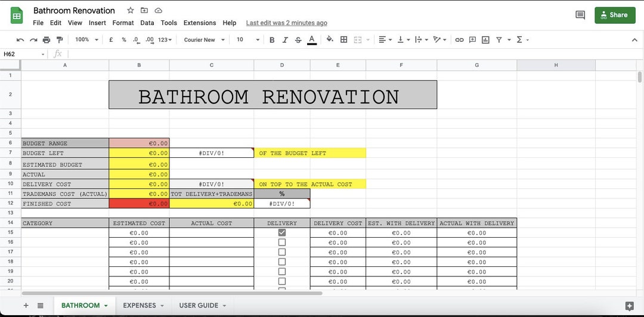Image resolution: width=644 pixels, height=317 pixels.
Task: Toggle italic formatting
Action: tap(285, 40)
